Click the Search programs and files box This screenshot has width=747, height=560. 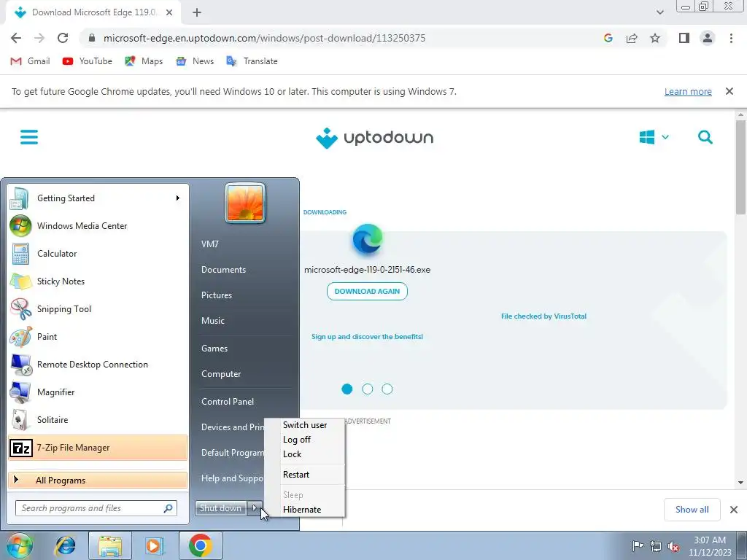[x=96, y=508]
